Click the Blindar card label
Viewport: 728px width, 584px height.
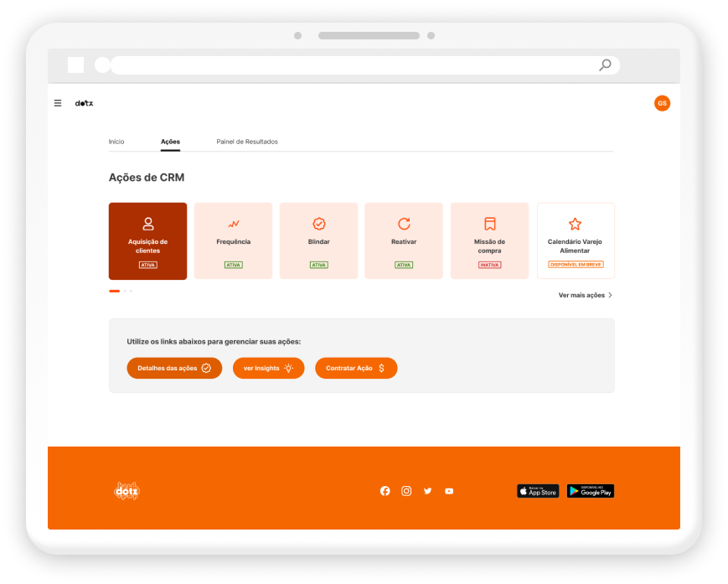coord(318,241)
